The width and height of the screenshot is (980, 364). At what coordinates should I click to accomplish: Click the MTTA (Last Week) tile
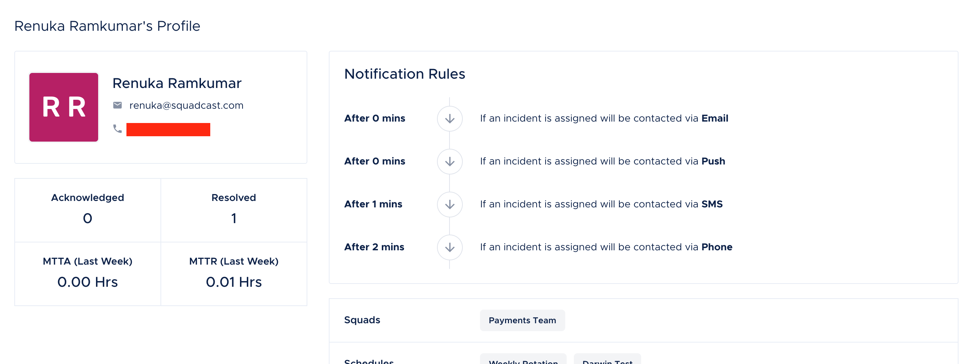[x=87, y=274]
